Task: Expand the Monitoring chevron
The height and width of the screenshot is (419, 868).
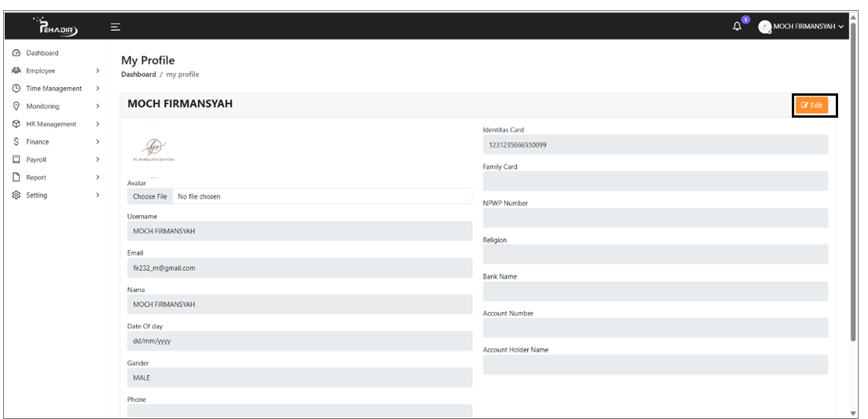Action: pyautogui.click(x=97, y=106)
